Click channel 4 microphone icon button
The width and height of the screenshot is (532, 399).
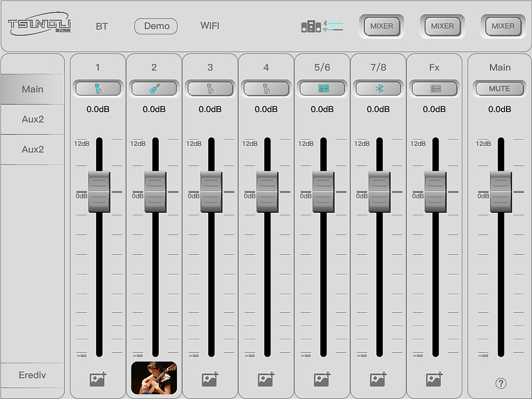point(266,89)
